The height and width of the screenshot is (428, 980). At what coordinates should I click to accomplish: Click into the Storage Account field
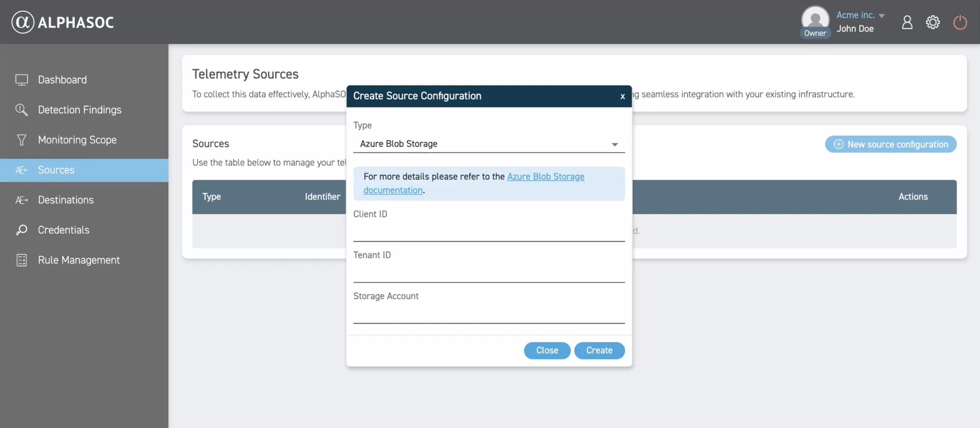tap(489, 315)
